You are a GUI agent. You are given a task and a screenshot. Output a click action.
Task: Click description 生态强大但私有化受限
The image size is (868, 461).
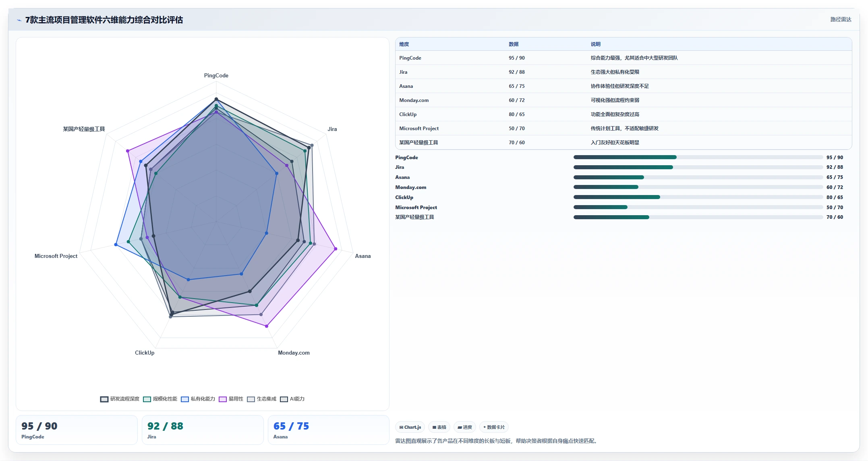[615, 72]
